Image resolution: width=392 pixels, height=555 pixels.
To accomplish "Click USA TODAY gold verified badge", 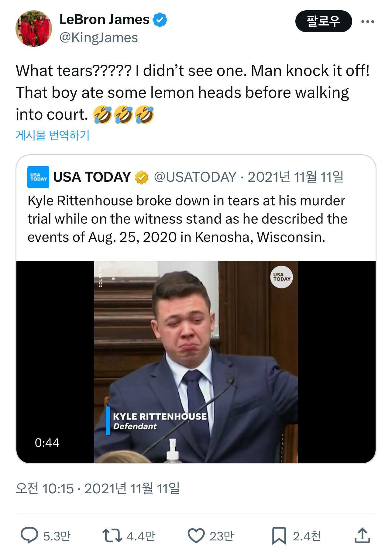I will click(142, 177).
